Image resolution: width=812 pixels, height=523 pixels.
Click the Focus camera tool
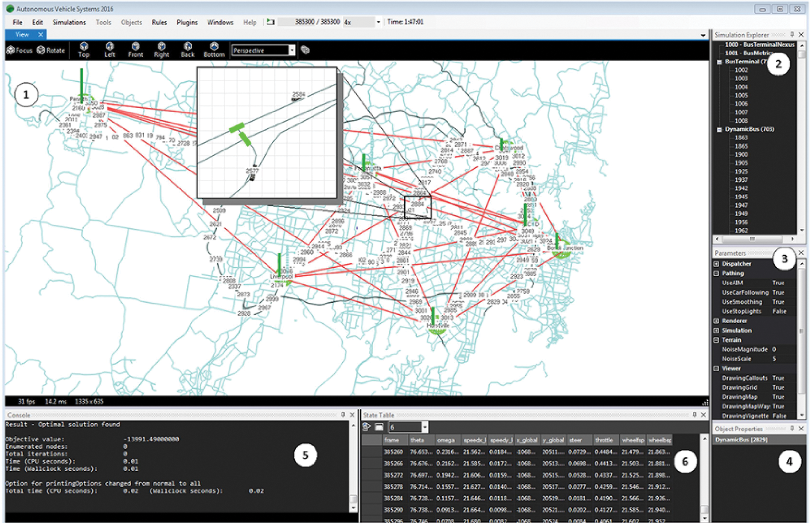pyautogui.click(x=19, y=50)
